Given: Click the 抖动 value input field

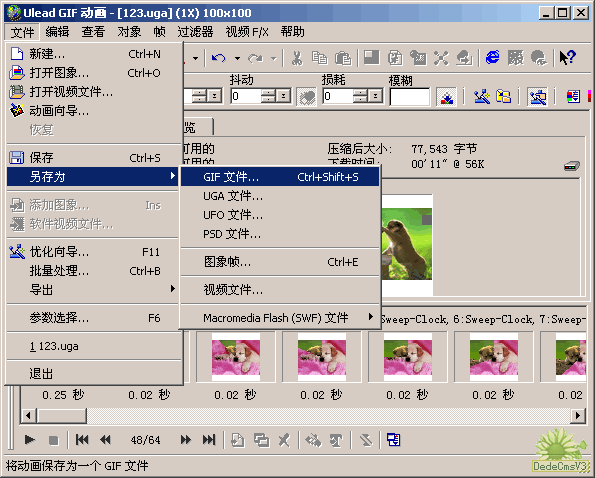Looking at the screenshot, I should coord(246,96).
